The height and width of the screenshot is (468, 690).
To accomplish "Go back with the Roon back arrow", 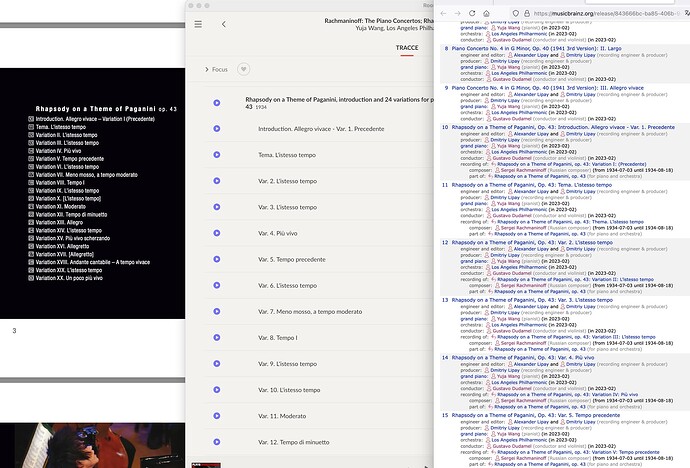I will (x=224, y=24).
